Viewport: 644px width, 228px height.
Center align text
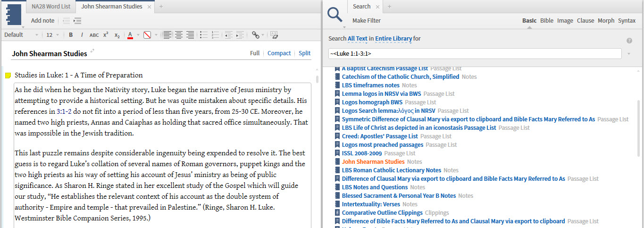pyautogui.click(x=179, y=35)
